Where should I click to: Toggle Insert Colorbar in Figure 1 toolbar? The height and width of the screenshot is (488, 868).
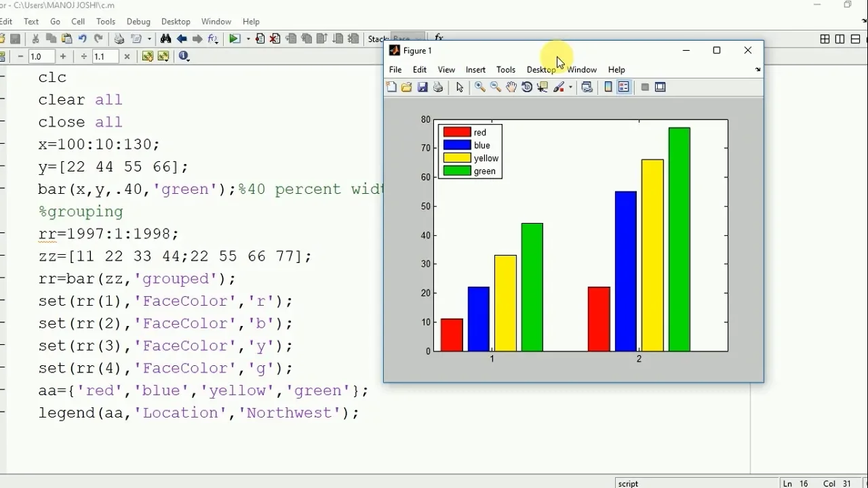608,87
